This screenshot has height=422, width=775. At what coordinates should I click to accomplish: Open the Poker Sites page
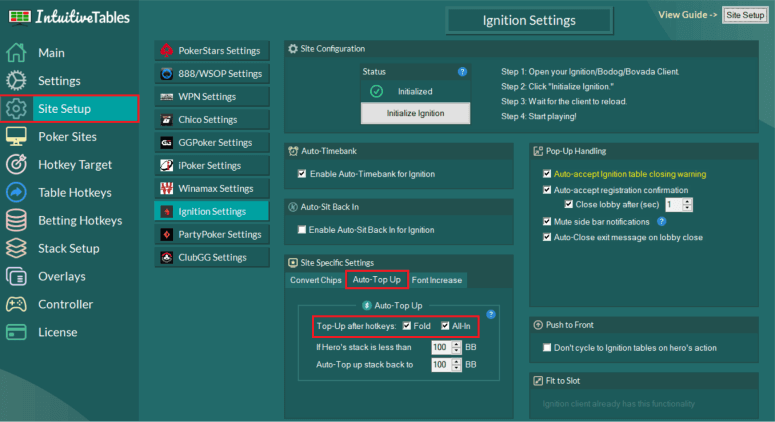pyautogui.click(x=69, y=136)
